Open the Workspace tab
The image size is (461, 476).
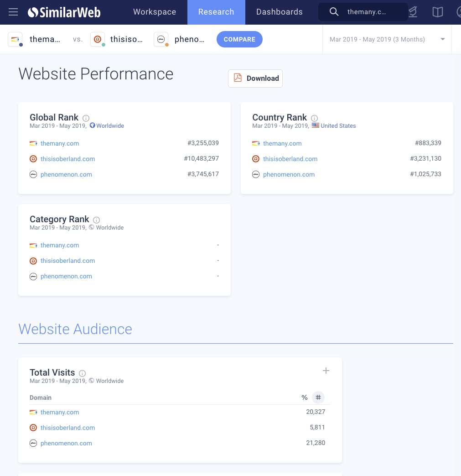coord(155,12)
